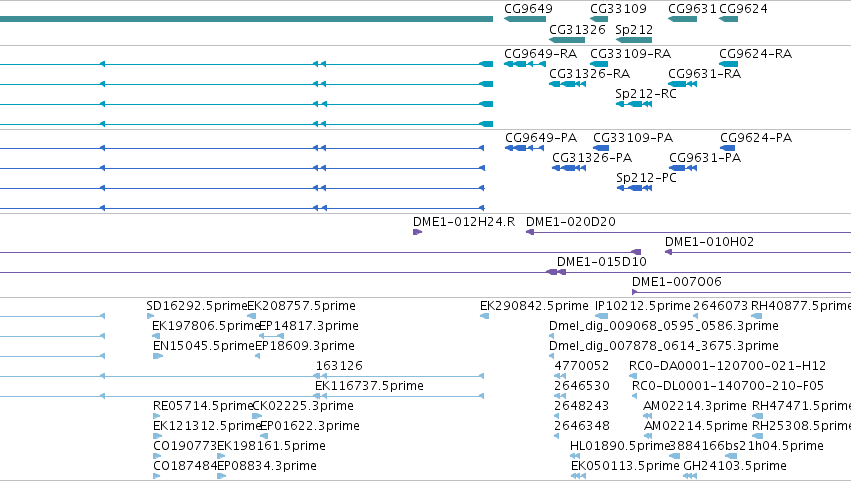The image size is (851, 481).
Task: Select the HL01890.5prime EST label
Action: tap(620, 446)
